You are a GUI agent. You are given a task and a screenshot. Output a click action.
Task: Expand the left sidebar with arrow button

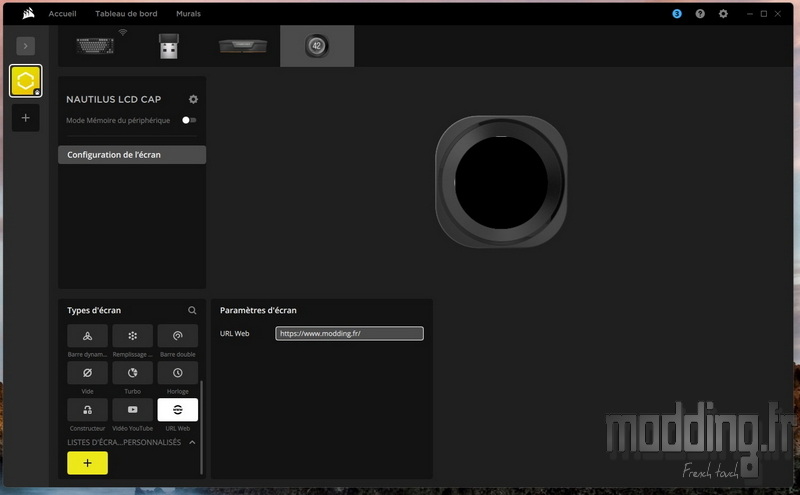coord(26,46)
